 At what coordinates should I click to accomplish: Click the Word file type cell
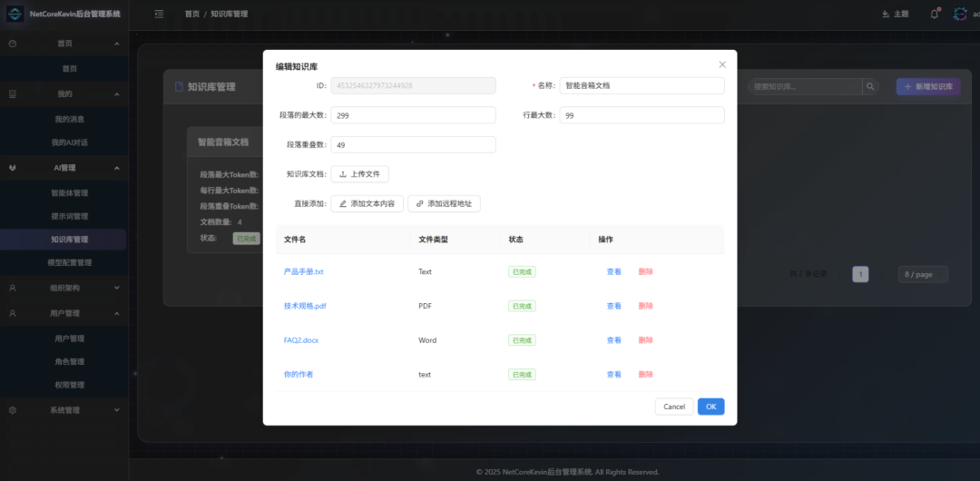pos(427,340)
